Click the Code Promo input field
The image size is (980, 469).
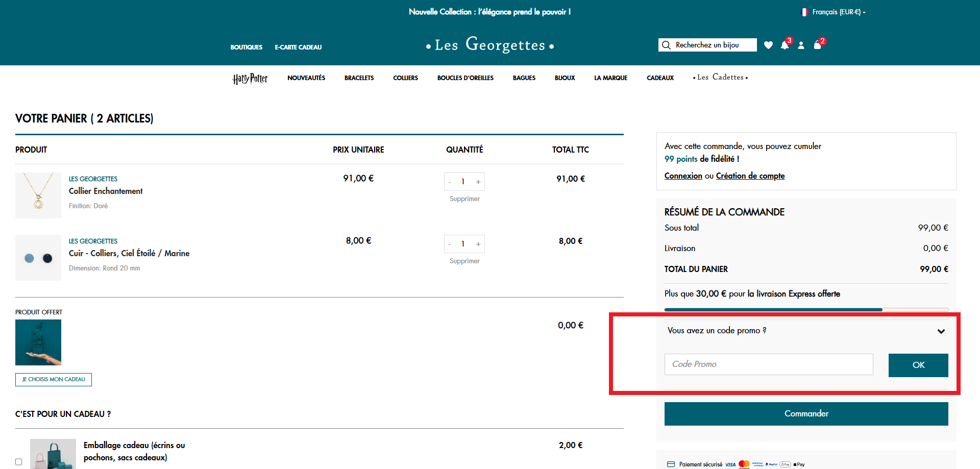click(769, 364)
